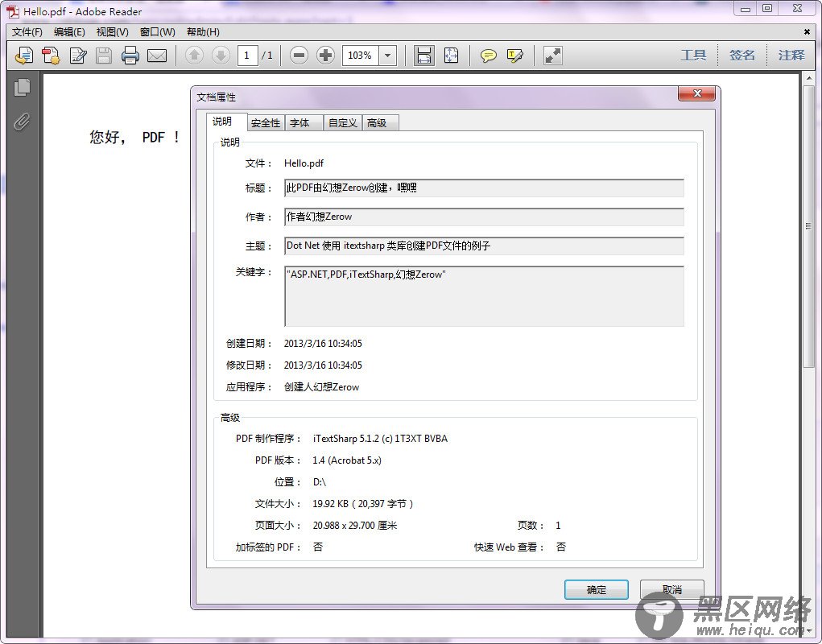This screenshot has width=822, height=644.
Task: Click the 标题 title field
Action: (484, 188)
